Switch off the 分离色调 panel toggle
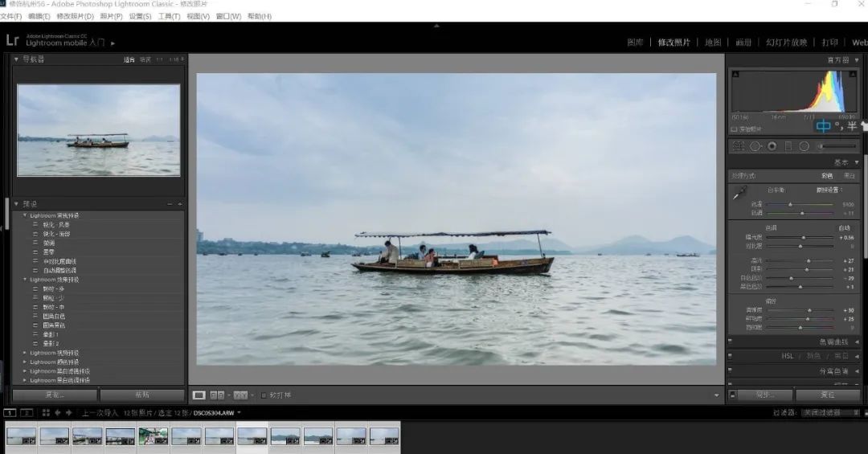This screenshot has height=454, width=868. coord(730,370)
